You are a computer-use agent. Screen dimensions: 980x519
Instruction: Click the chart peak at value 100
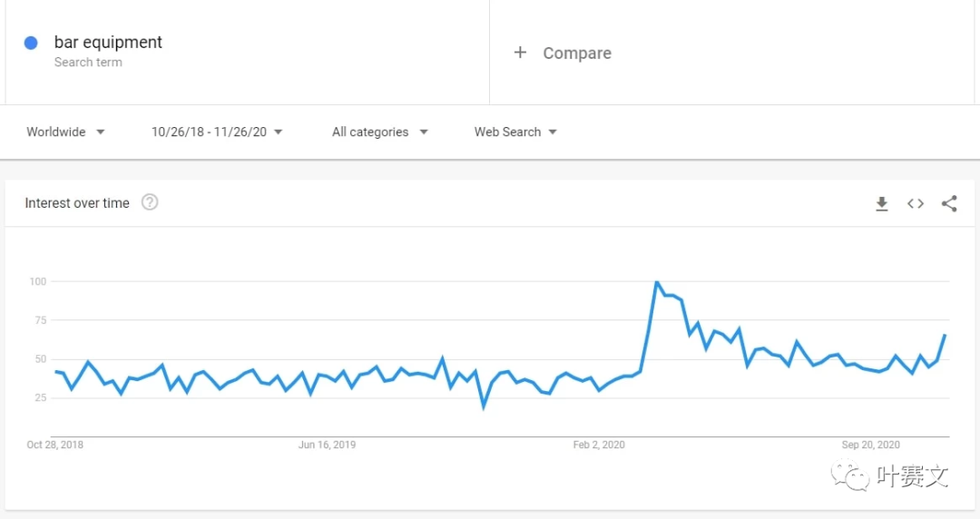click(656, 282)
